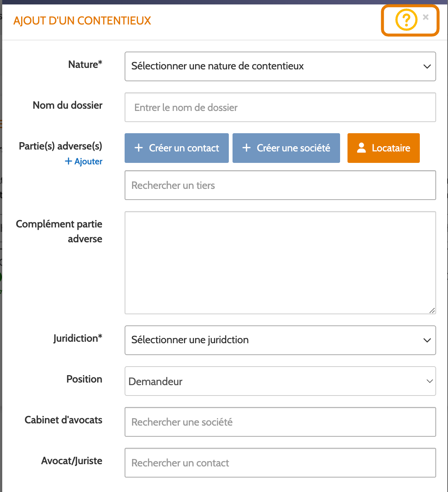Close the Ajout d'un contentieux dialog

point(426,17)
